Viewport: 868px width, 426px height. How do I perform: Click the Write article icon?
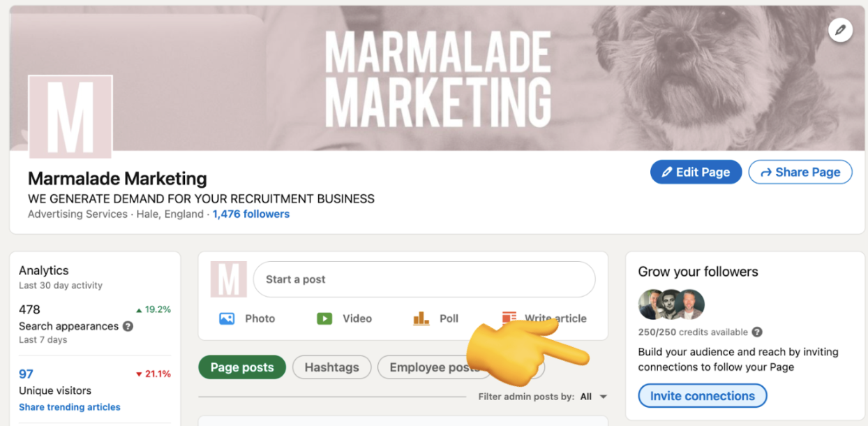(509, 318)
